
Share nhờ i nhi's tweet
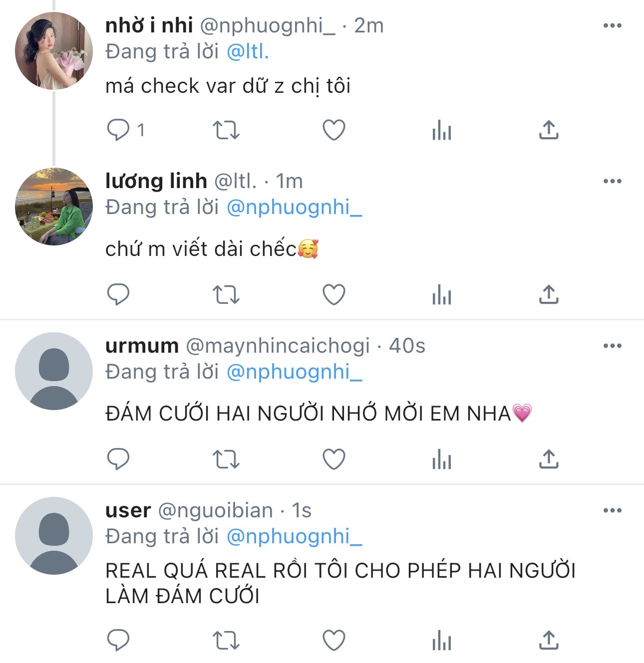[x=549, y=130]
